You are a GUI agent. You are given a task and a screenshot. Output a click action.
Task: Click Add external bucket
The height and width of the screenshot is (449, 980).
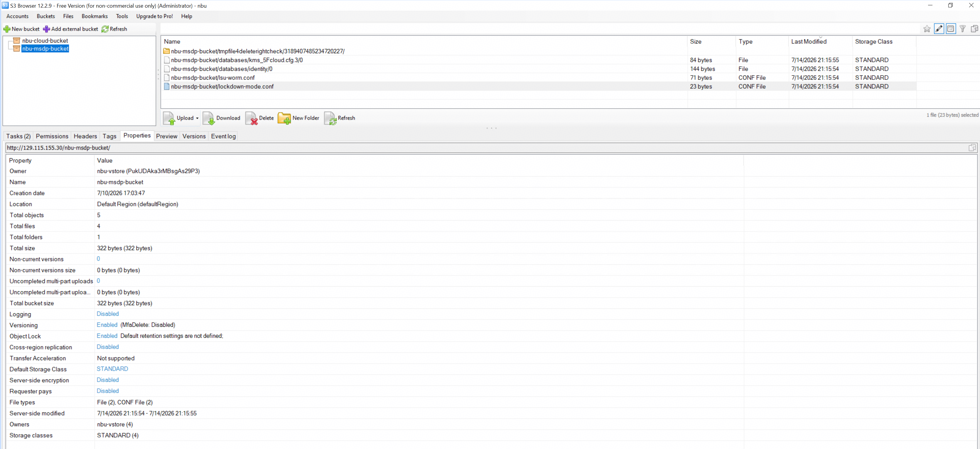pos(70,29)
